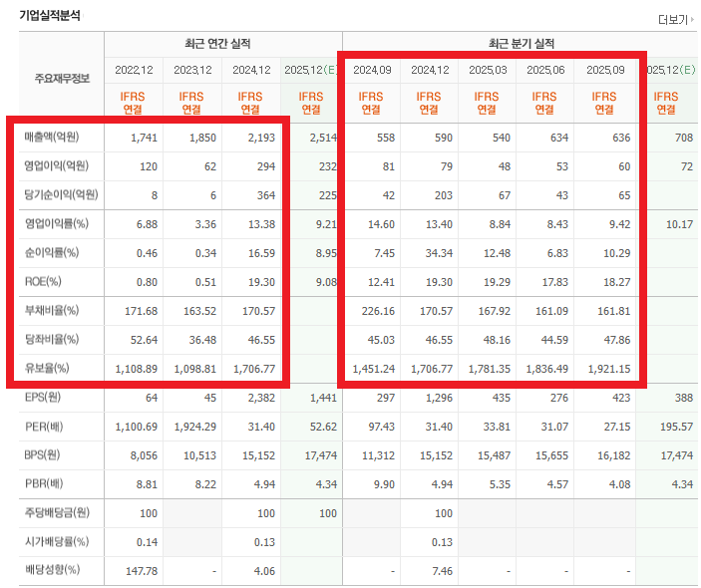The width and height of the screenshot is (701, 588).
Task: Click the 배당성향(%) row label
Action: point(50,571)
